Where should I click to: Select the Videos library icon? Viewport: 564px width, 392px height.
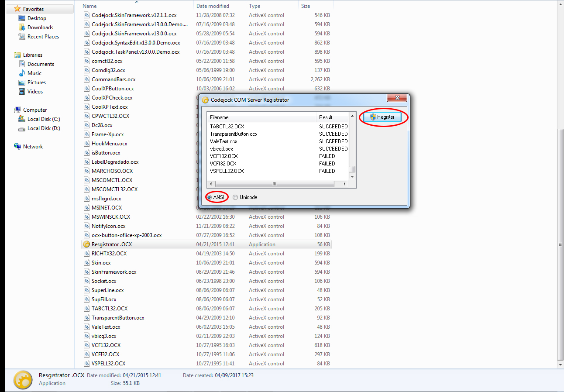point(22,92)
